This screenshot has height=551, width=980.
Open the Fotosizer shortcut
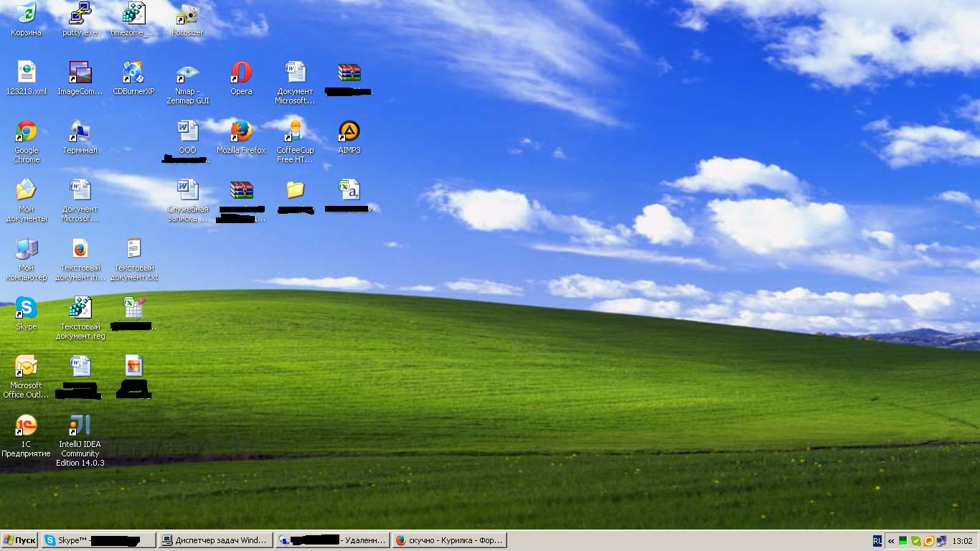point(187,13)
